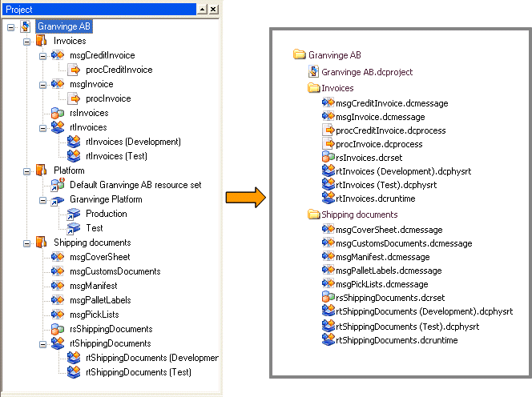This screenshot has width=532, height=397.
Task: Collapse the Shipping documents folder node
Action: click(x=26, y=243)
